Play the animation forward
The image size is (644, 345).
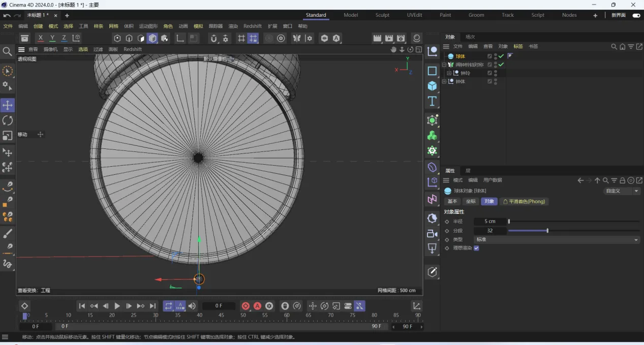117,306
